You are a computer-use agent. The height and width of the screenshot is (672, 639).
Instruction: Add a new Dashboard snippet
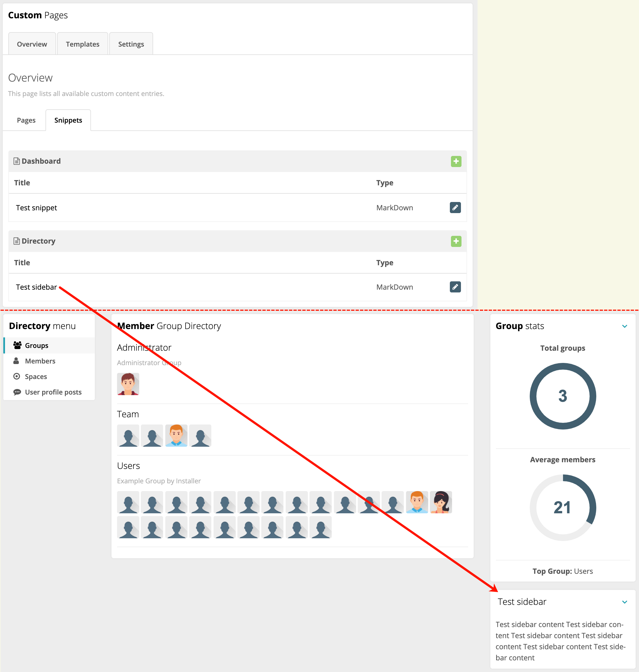coord(456,161)
